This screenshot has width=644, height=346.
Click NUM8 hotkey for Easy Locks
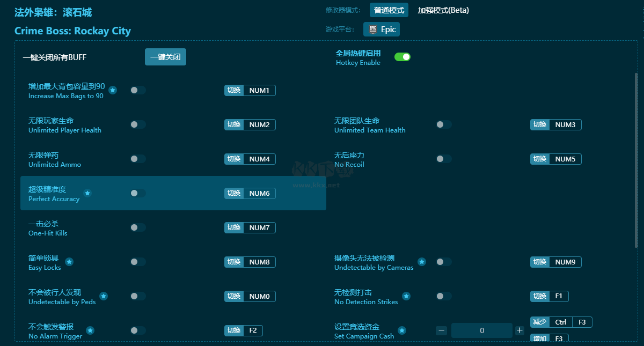(250, 262)
